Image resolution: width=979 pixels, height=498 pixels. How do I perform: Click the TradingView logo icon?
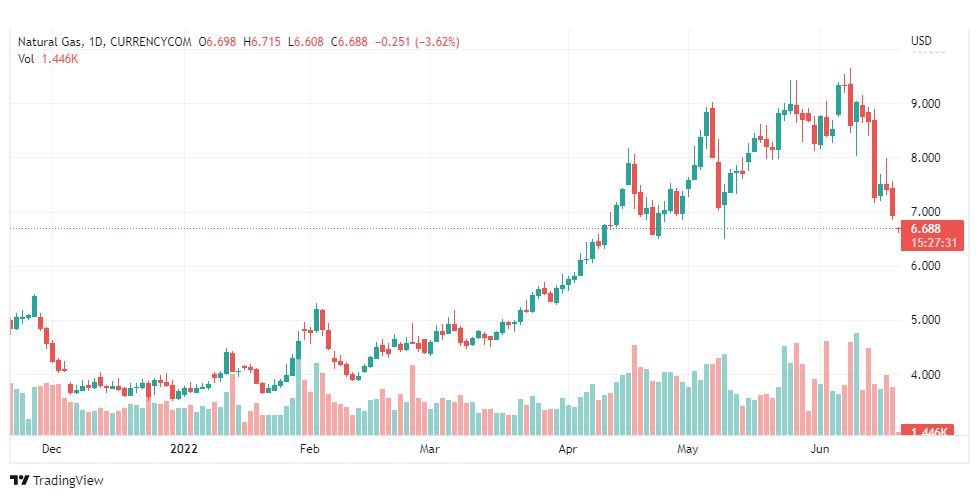tap(20, 481)
